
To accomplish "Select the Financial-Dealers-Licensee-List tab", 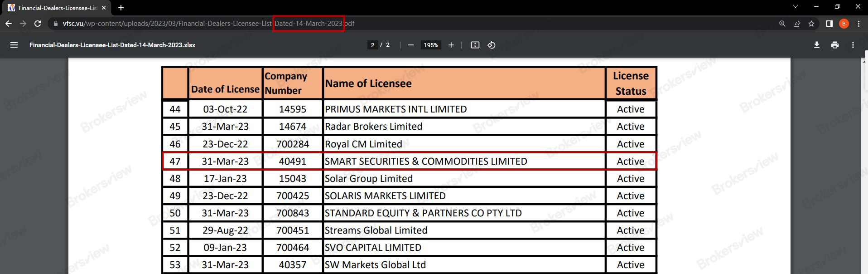I will (x=57, y=8).
